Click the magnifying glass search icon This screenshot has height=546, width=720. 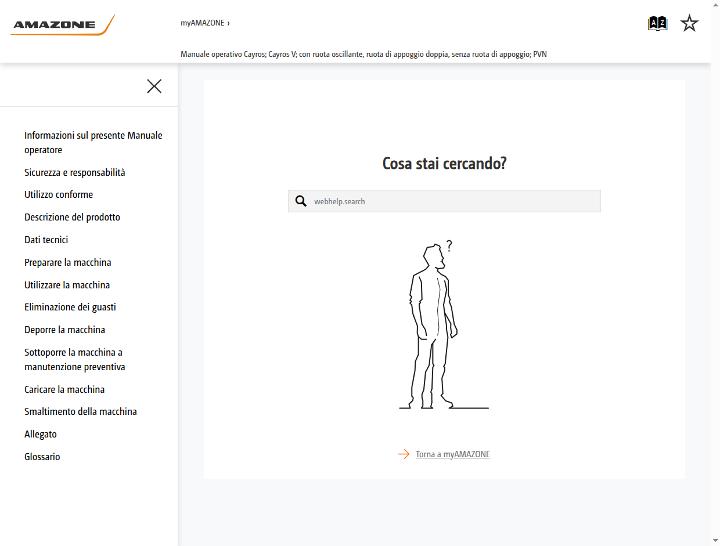(301, 201)
